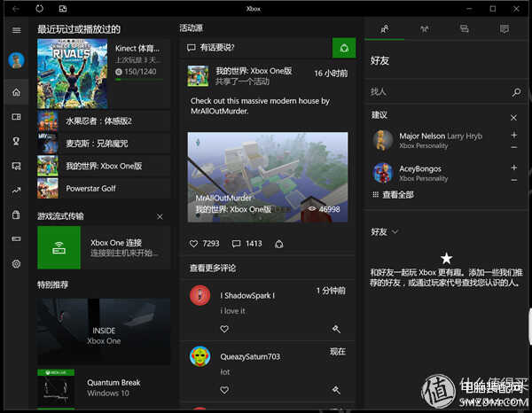This screenshot has height=413, width=532.
Task: Open 水果忍者：体感版2 from recent list
Action: [x=104, y=121]
